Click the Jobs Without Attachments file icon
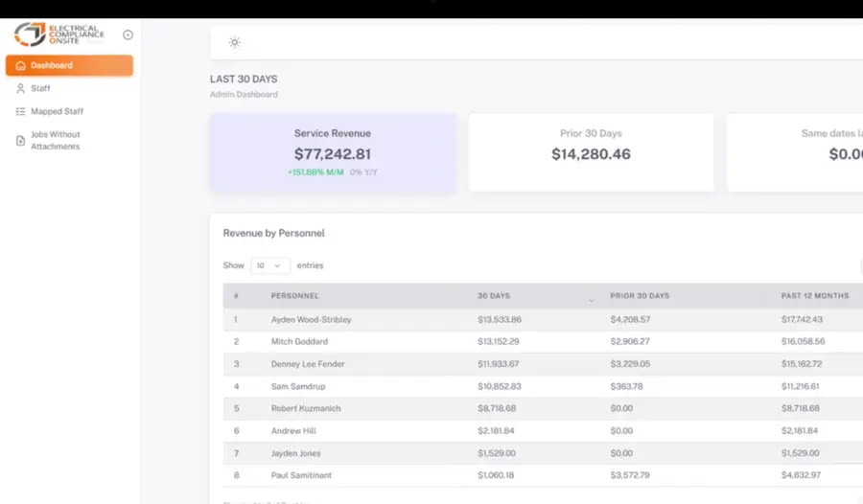Image resolution: width=863 pixels, height=504 pixels. click(x=20, y=141)
